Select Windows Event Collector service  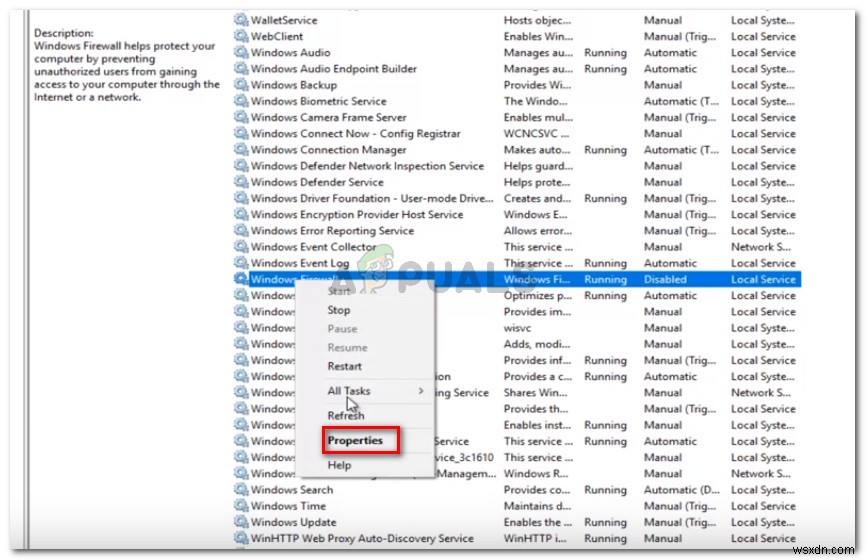coord(313,247)
